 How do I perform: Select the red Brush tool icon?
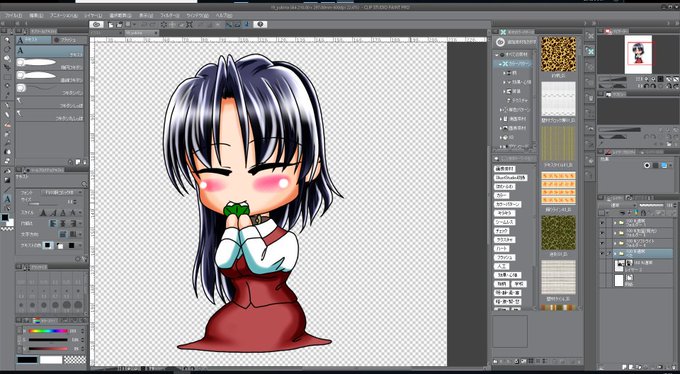(7, 125)
